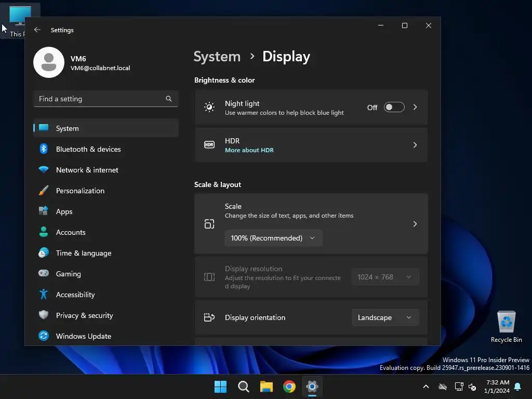Open Windows Update section
The height and width of the screenshot is (399, 532).
click(x=106, y=336)
